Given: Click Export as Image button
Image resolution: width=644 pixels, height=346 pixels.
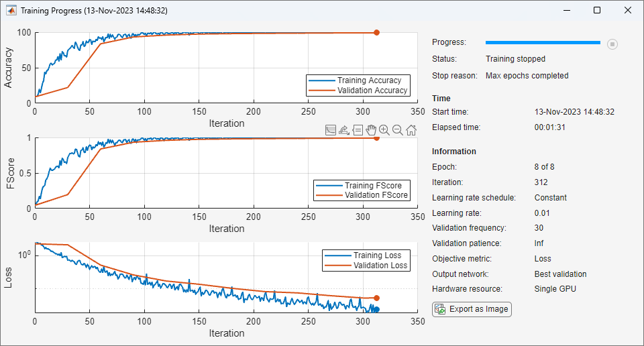Looking at the screenshot, I should [x=472, y=309].
